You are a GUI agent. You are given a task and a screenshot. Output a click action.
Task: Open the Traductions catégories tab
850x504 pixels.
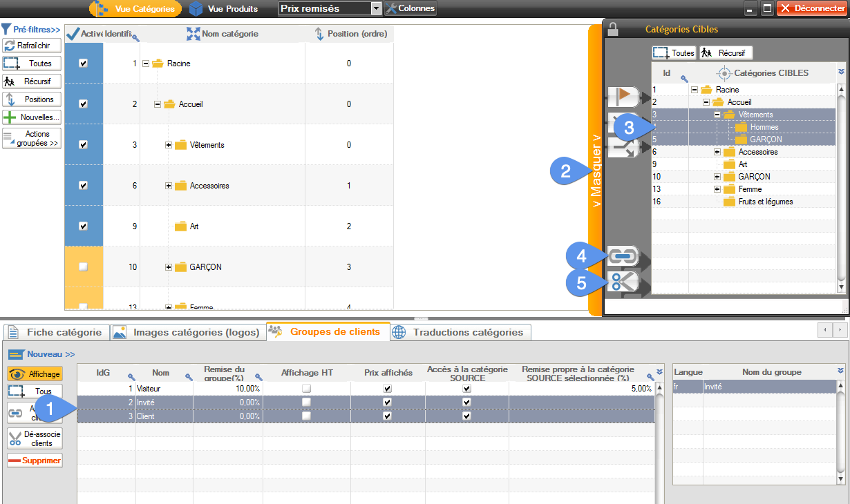(x=460, y=332)
